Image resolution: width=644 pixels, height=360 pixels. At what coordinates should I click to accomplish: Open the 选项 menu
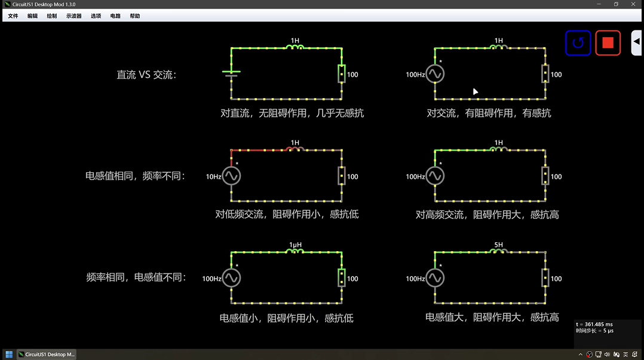pos(96,16)
